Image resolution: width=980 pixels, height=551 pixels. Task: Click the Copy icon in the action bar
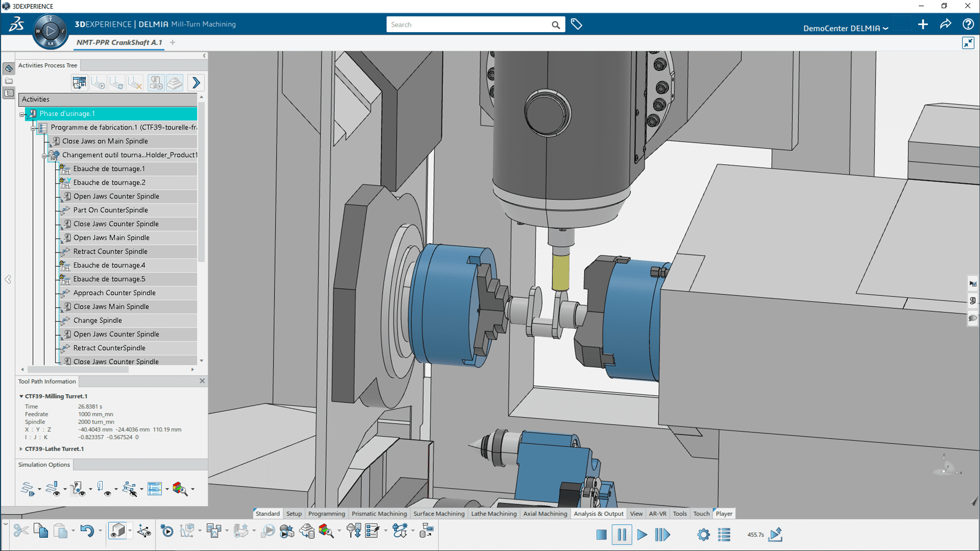click(x=41, y=531)
